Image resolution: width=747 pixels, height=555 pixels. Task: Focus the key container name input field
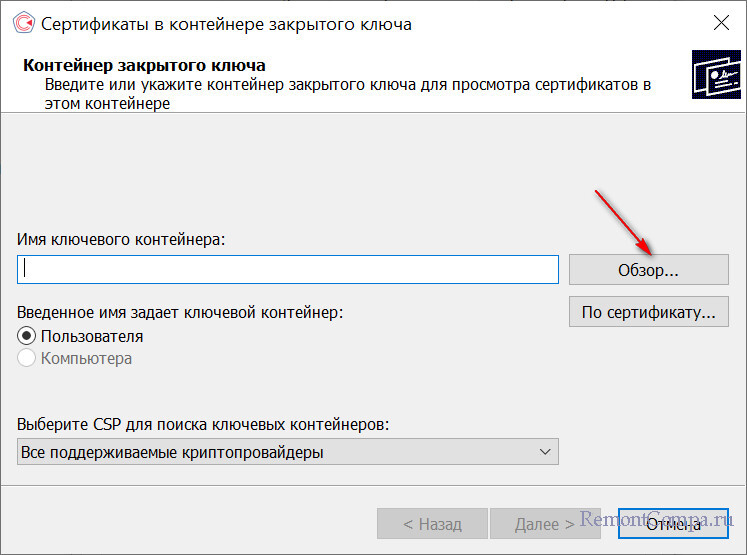pos(287,269)
